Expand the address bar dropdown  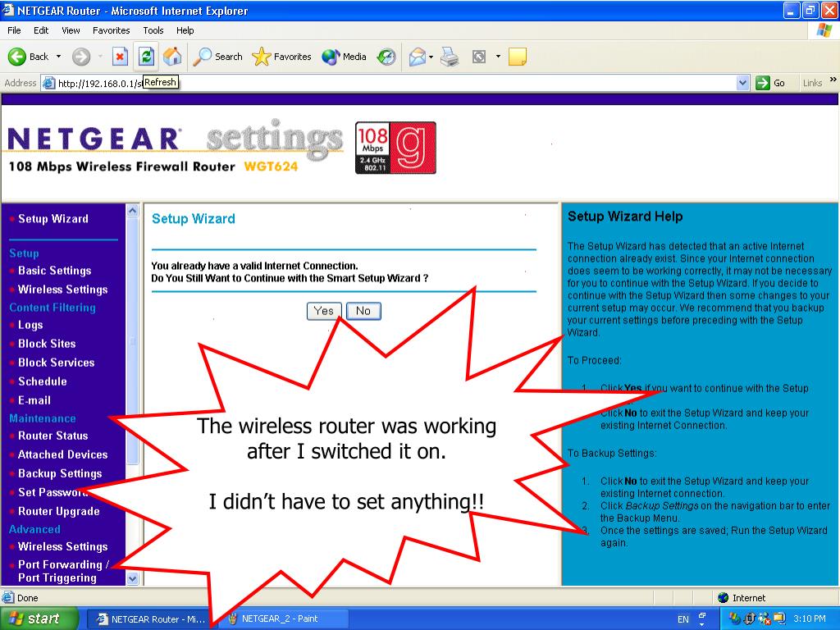(x=742, y=83)
